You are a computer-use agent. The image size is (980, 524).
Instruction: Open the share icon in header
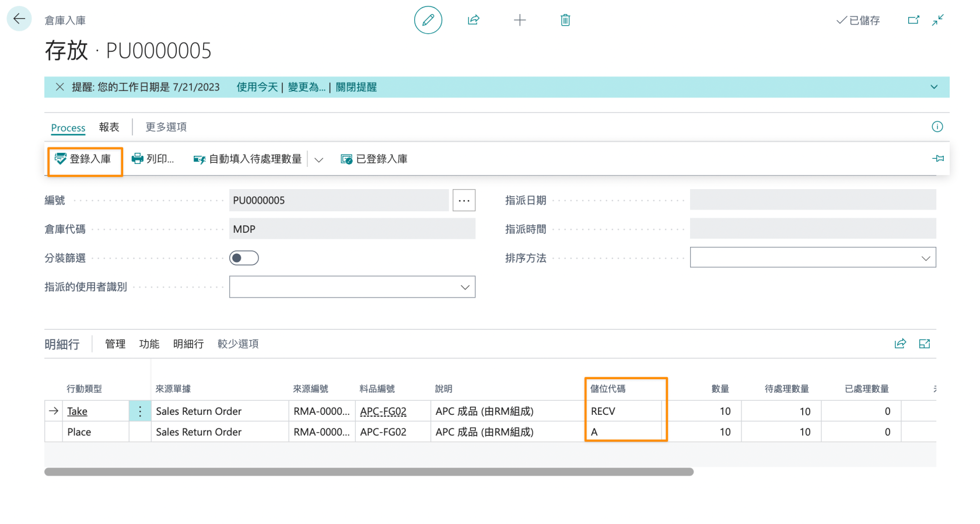pos(474,20)
